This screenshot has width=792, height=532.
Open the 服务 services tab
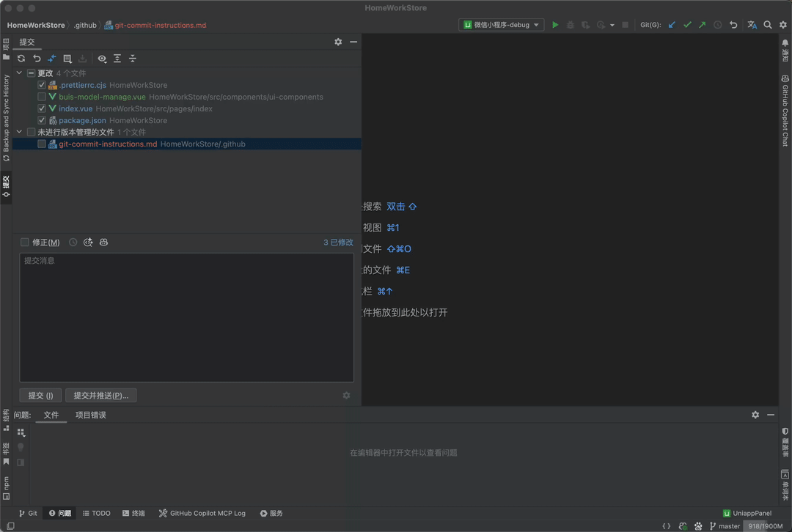pyautogui.click(x=271, y=514)
